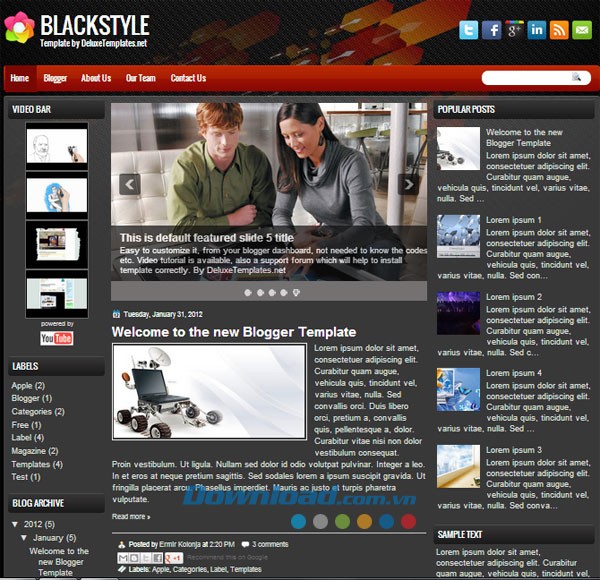
Task: Pick the green color circle
Action: pos(342,521)
